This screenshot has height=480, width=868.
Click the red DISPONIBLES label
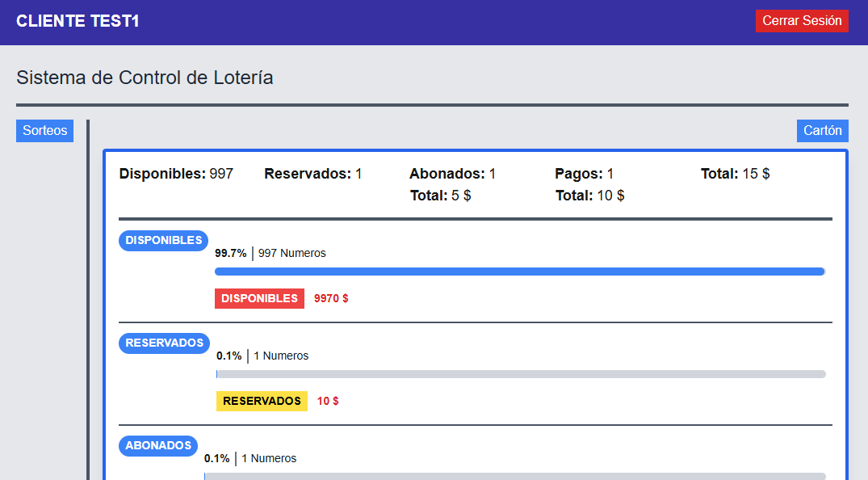259,298
